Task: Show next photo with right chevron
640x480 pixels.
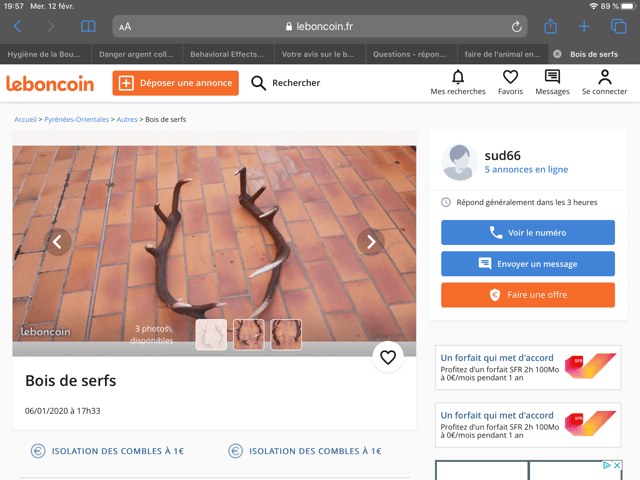Action: 371,242
